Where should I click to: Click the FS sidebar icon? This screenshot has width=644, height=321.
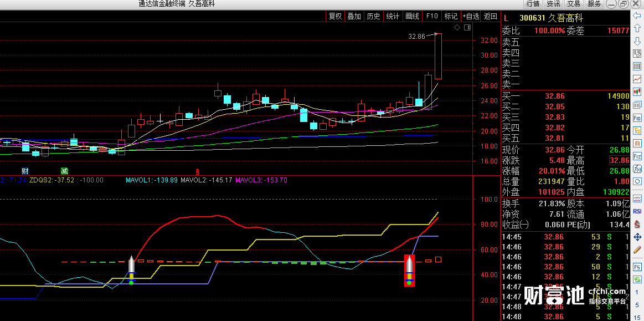point(637,267)
